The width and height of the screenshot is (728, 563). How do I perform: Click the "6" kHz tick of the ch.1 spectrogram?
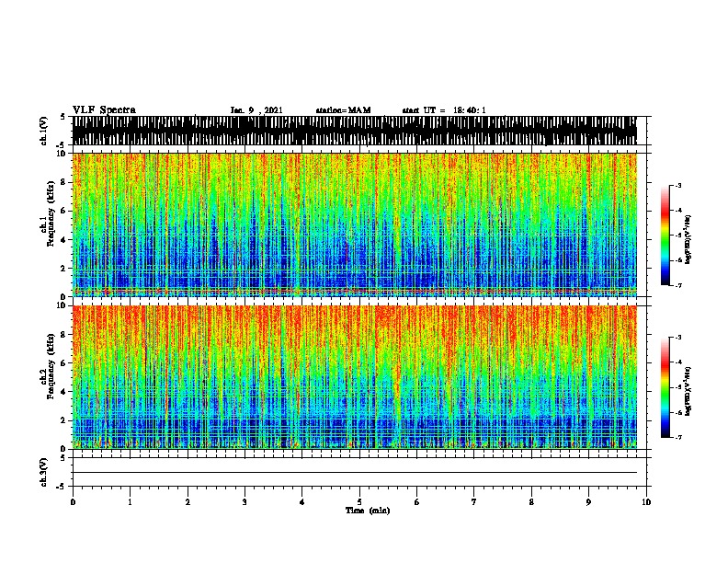coord(64,211)
